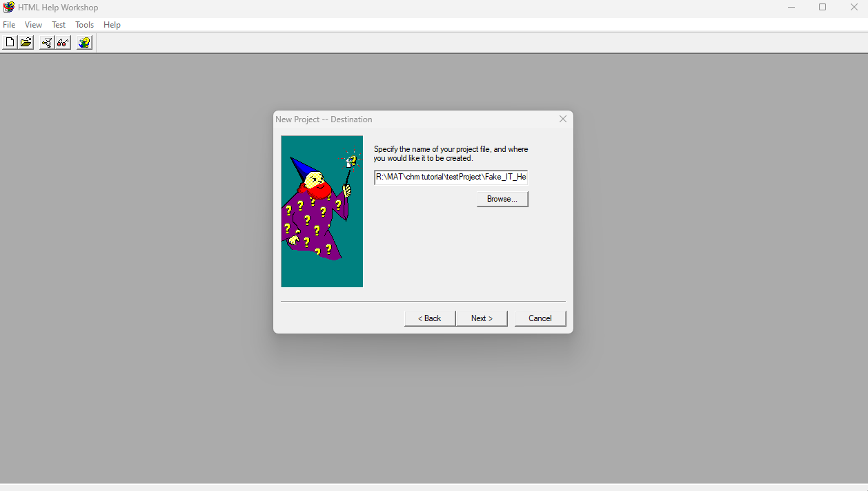Click the View compiled file glasses icon
The height and width of the screenshot is (491, 868).
pos(63,43)
